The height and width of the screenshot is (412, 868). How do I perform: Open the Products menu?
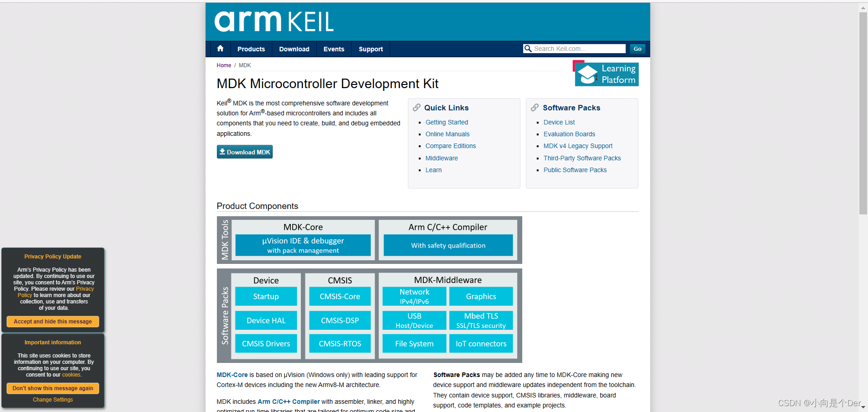[x=251, y=49]
